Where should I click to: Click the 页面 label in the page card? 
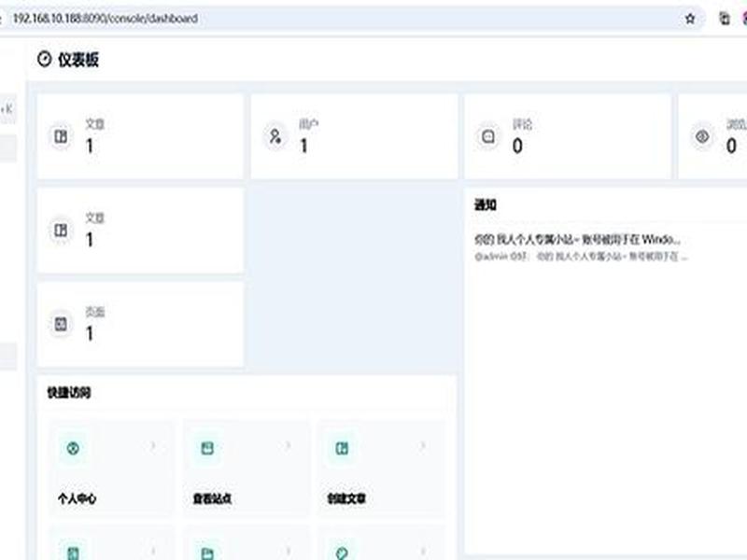[x=95, y=312]
